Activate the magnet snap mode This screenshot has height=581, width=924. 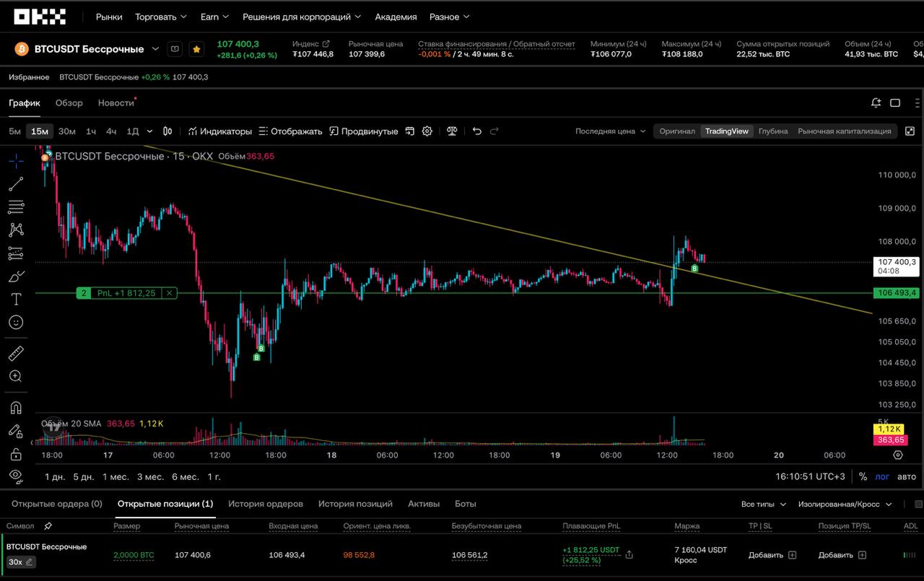click(x=16, y=408)
